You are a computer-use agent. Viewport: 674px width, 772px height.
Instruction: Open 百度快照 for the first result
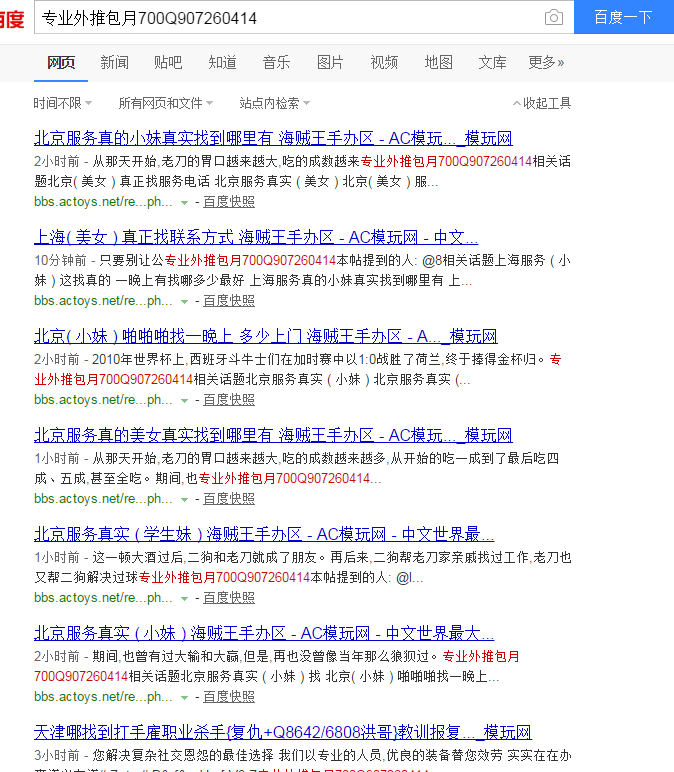point(229,202)
